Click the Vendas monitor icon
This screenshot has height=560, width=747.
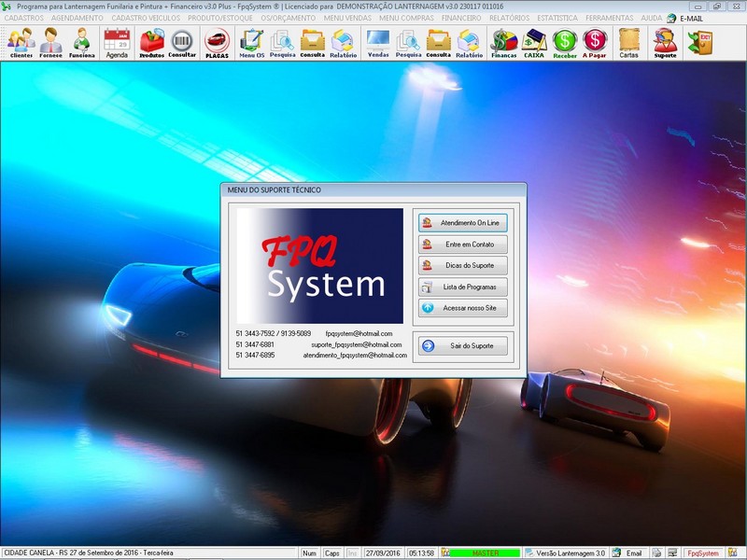click(378, 43)
